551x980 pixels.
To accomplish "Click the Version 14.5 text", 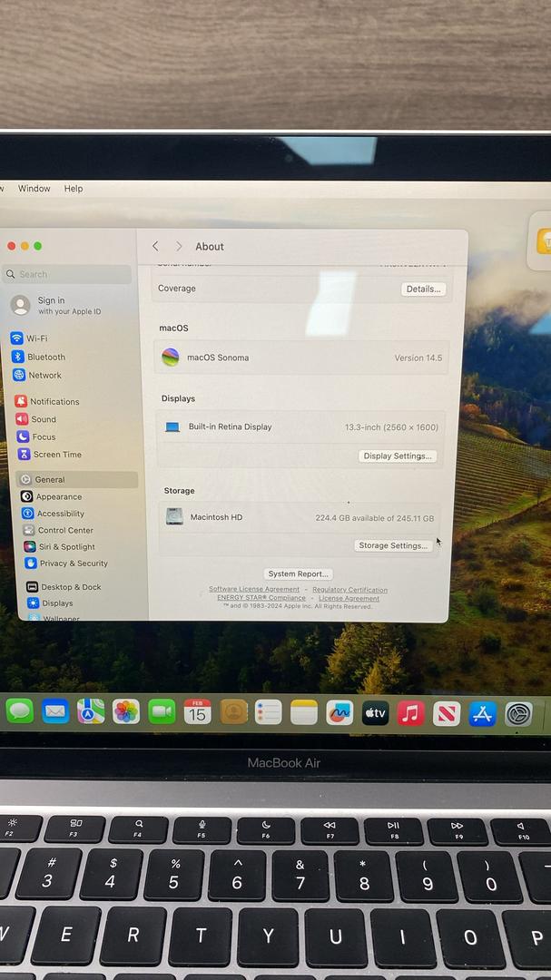I will (418, 358).
